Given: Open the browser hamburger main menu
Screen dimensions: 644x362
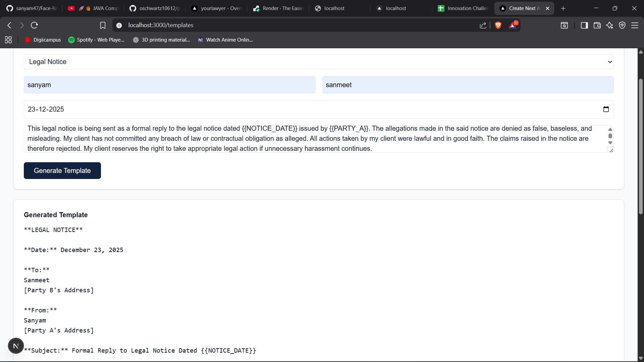Looking at the screenshot, I should 635,25.
